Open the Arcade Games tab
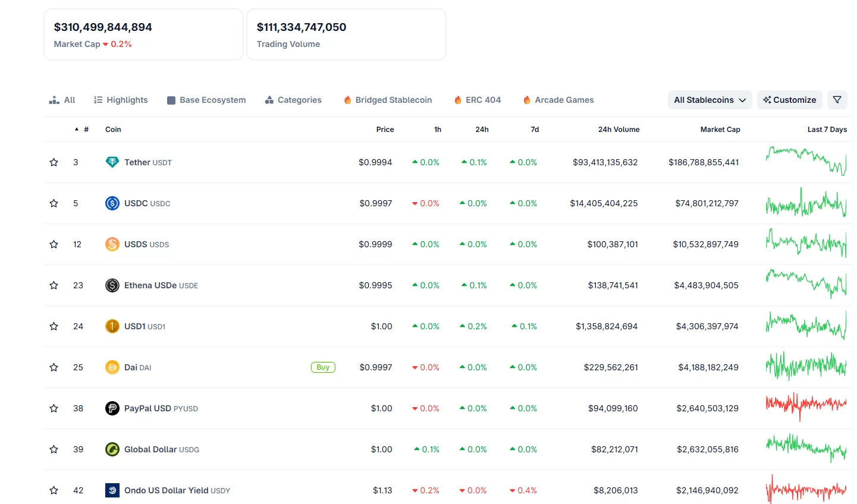Image resolution: width=857 pixels, height=504 pixels. coord(558,100)
